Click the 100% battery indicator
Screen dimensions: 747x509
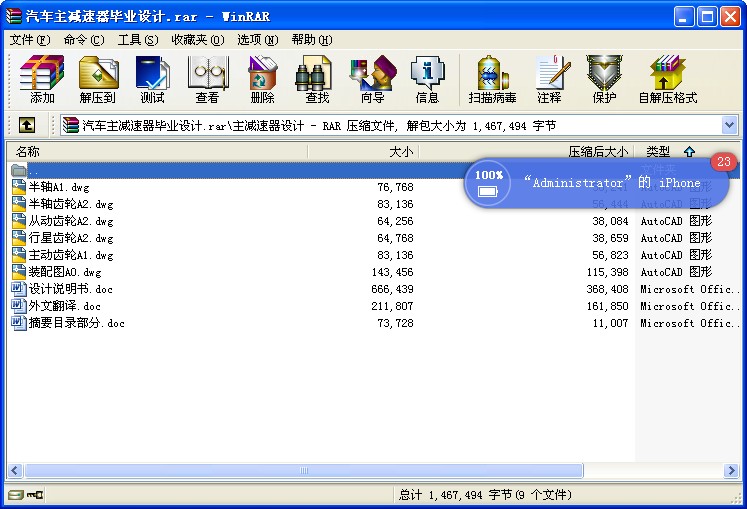click(488, 183)
